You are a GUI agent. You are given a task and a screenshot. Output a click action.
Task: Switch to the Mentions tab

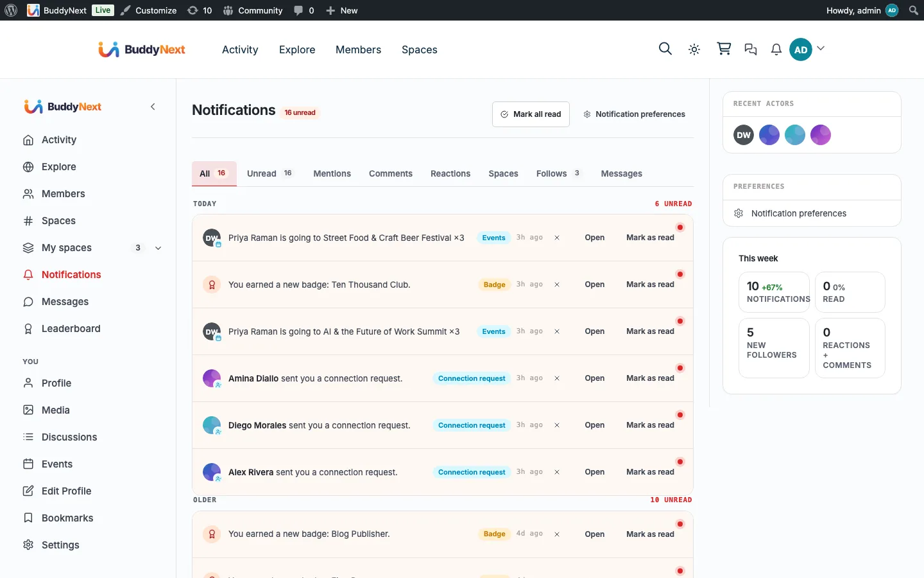click(332, 173)
